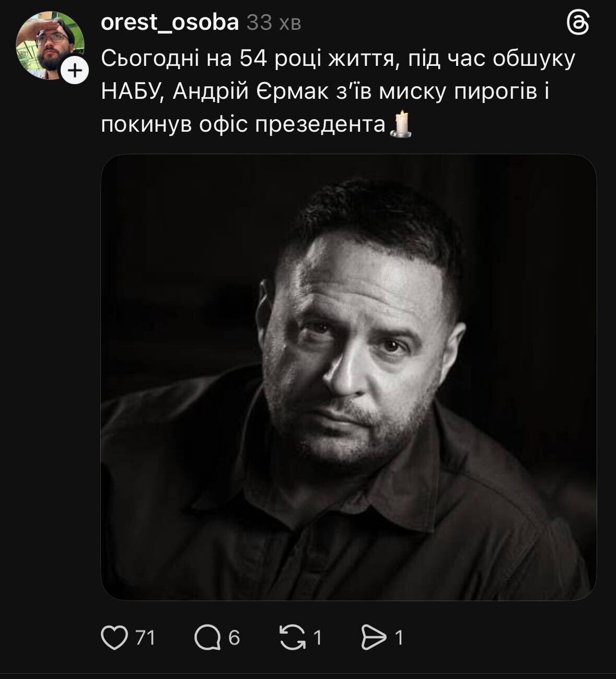Image resolution: width=616 pixels, height=679 pixels.
Task: Follow orest_osoba with the plus badge
Action: tap(75, 71)
